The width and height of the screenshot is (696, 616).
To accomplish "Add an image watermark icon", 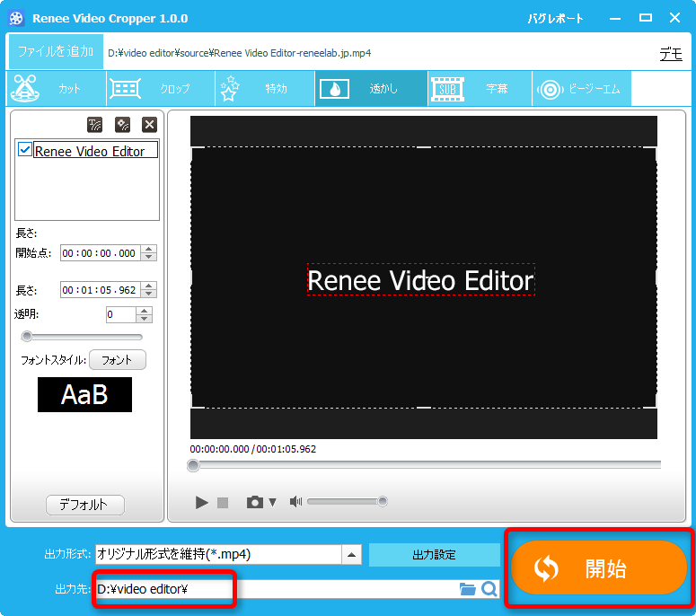I will pos(122,125).
